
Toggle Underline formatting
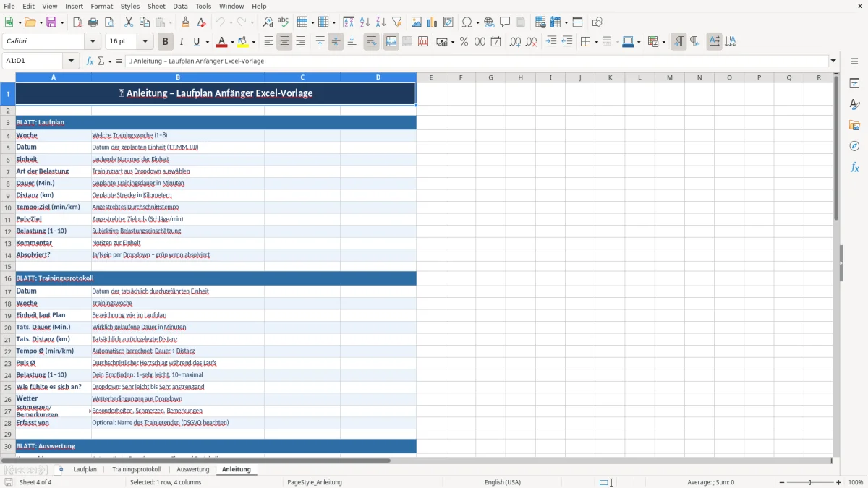tap(196, 42)
